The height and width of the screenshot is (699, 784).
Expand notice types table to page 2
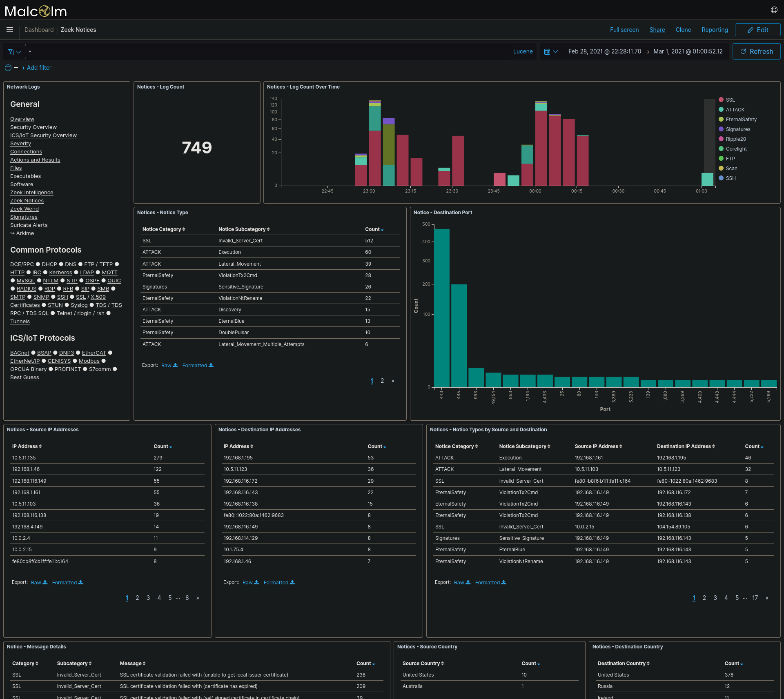382,381
